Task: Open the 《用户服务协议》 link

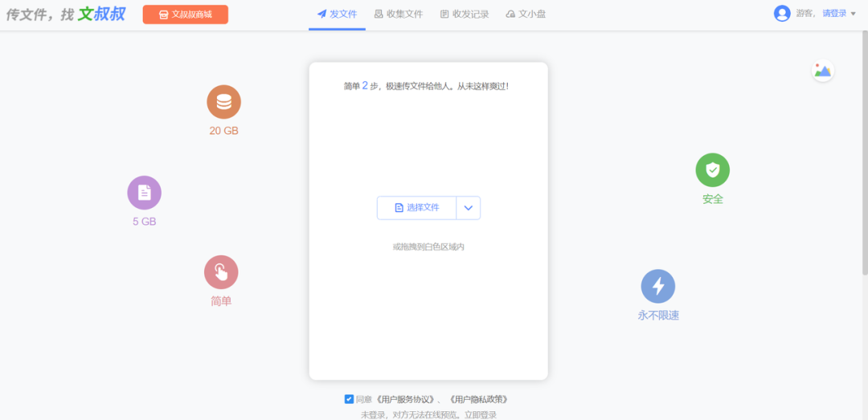Action: click(x=406, y=399)
